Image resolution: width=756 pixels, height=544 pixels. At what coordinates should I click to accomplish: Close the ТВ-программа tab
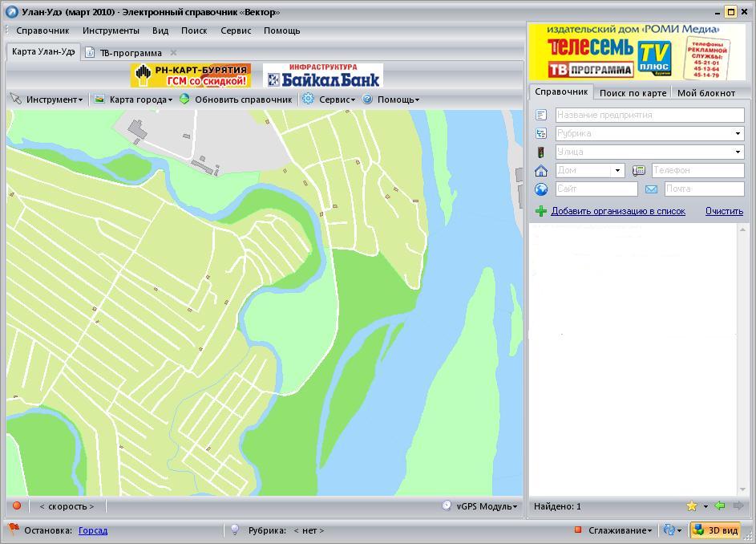tap(173, 53)
